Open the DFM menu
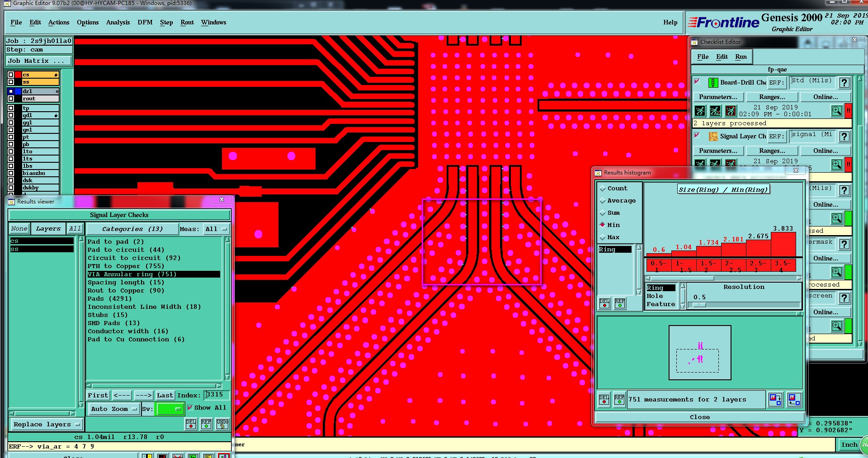This screenshot has width=868, height=458. tap(145, 22)
